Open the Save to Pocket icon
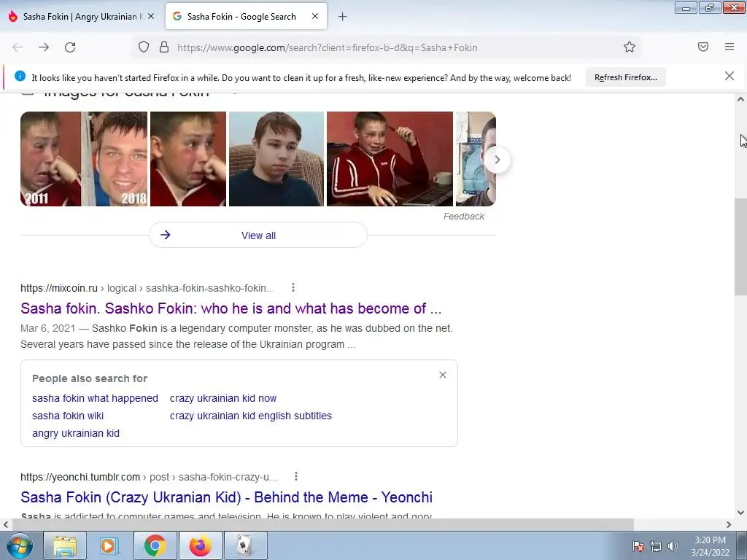Image resolution: width=747 pixels, height=560 pixels. pyautogui.click(x=703, y=47)
